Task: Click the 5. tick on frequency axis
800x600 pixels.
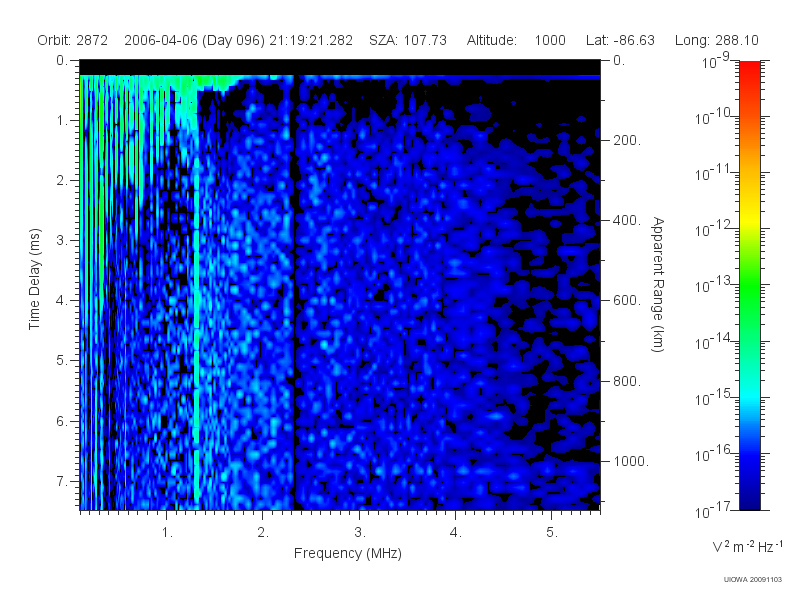Action: tap(552, 533)
